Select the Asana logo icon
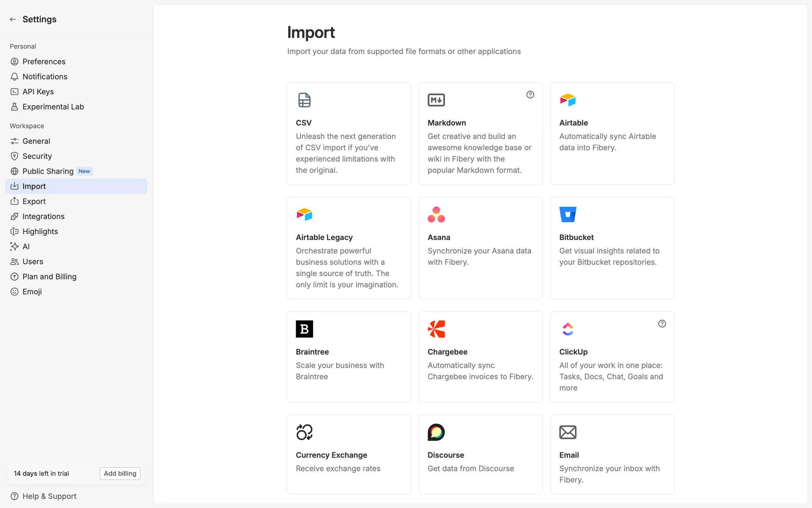 pos(436,215)
